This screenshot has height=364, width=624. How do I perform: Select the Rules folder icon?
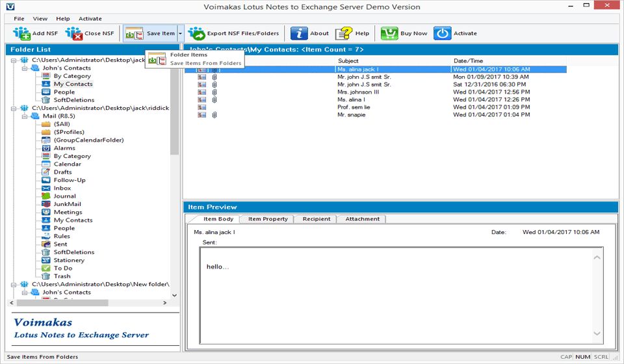[x=46, y=237]
